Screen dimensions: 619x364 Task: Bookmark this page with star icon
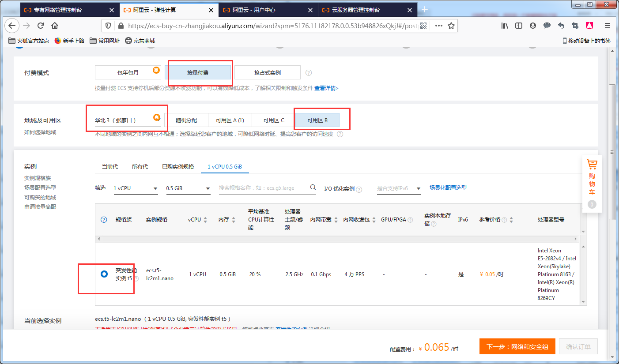[x=451, y=26]
